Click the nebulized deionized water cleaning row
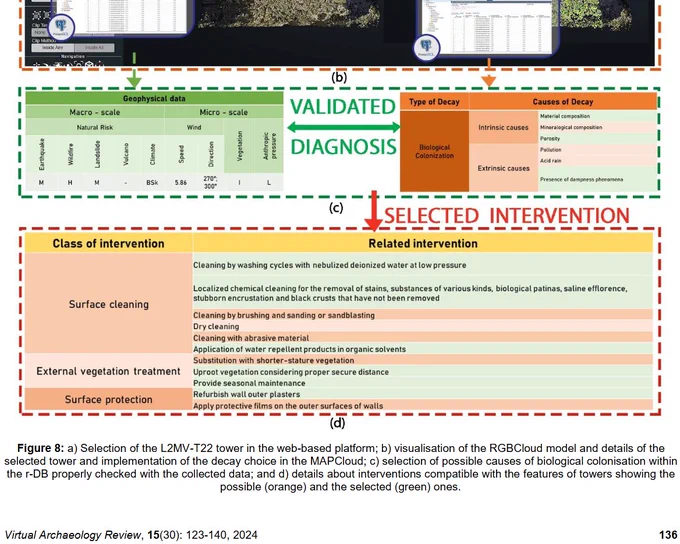The width and height of the screenshot is (680, 544). click(423, 265)
